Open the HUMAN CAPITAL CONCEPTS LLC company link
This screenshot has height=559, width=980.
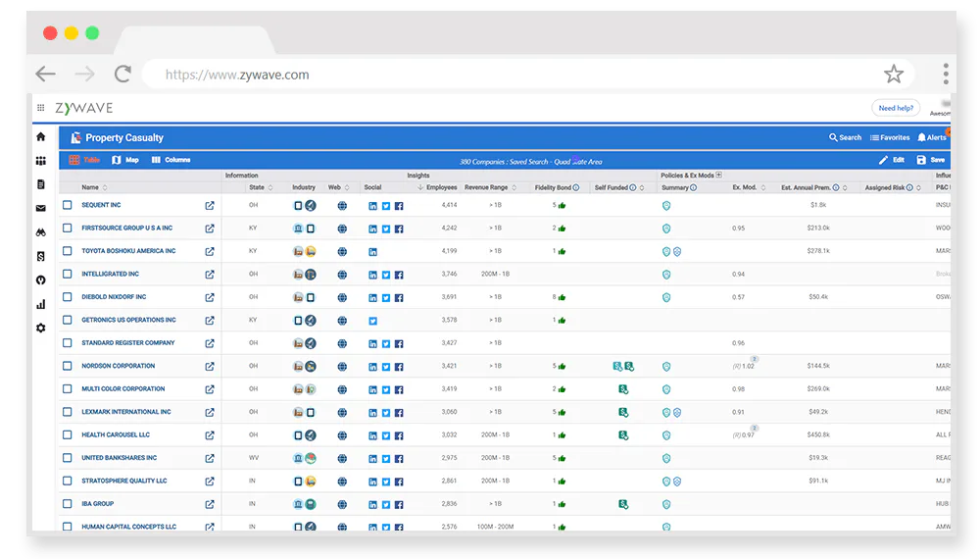click(x=128, y=527)
